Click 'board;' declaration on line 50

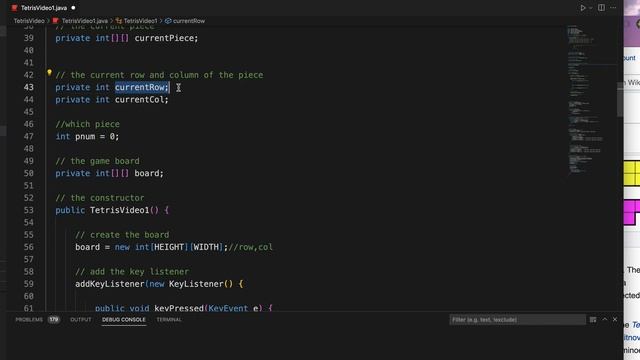149,173
